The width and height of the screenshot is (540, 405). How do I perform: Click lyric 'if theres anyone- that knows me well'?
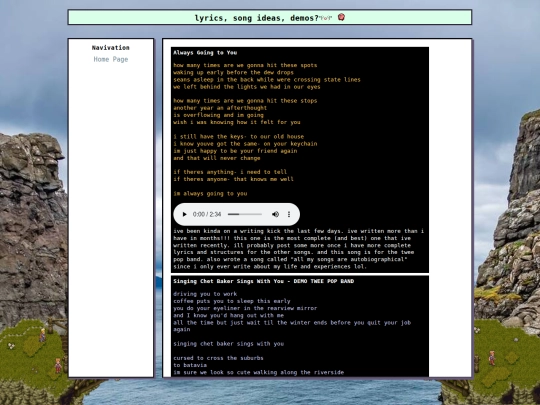(233, 179)
